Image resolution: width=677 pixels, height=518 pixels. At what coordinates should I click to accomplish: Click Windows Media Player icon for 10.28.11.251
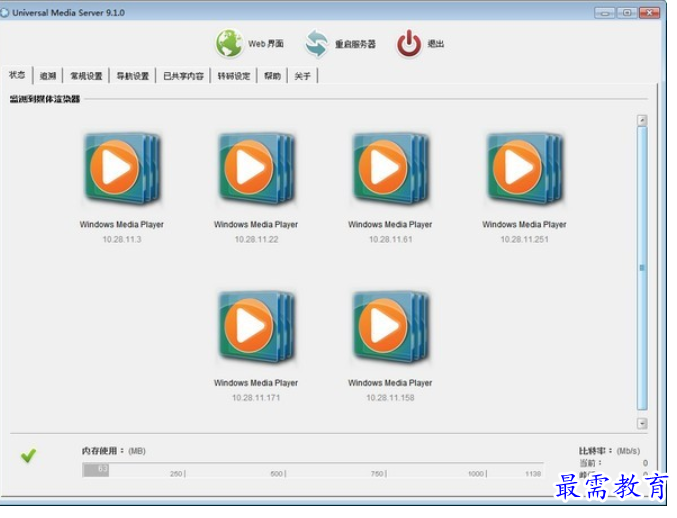[525, 168]
